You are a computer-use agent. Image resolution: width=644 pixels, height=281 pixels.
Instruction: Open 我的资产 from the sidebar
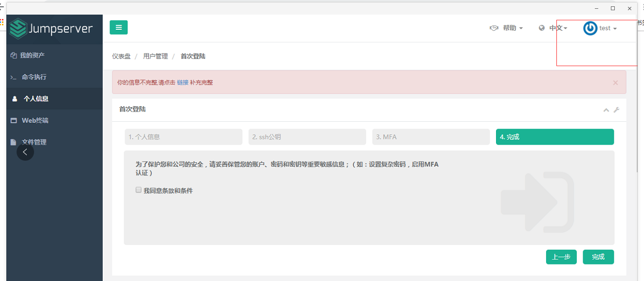point(33,55)
